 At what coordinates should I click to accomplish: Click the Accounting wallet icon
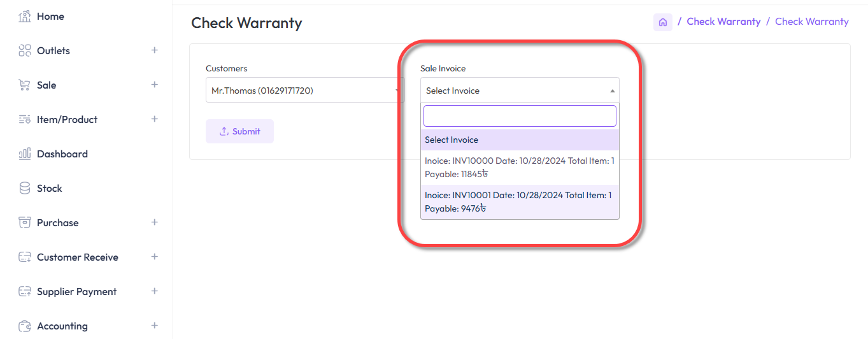pyautogui.click(x=25, y=326)
